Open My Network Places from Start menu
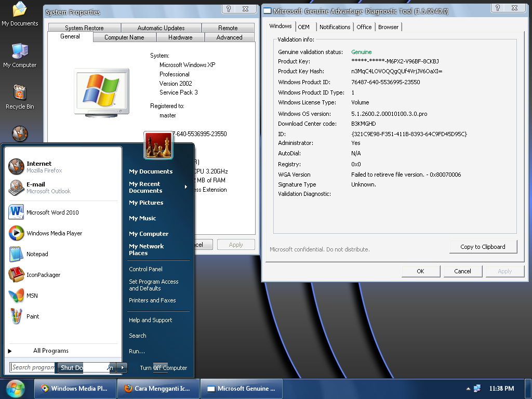 (x=146, y=249)
